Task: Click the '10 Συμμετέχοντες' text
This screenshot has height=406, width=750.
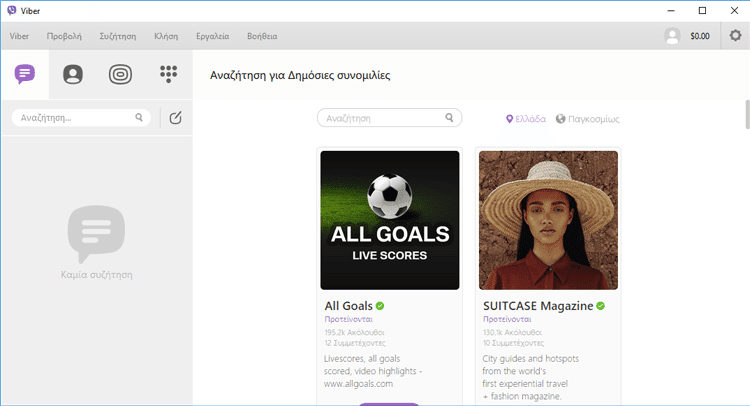Action: click(x=513, y=343)
